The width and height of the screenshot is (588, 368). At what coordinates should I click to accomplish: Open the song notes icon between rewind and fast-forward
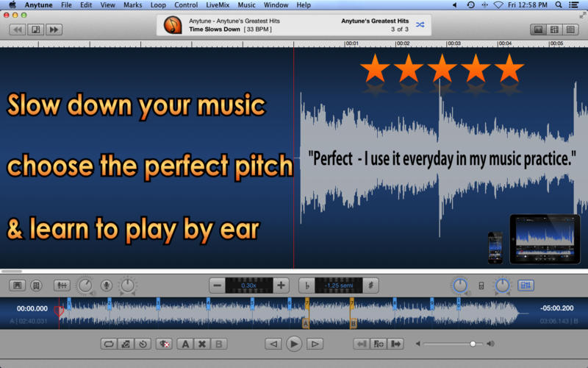click(35, 29)
